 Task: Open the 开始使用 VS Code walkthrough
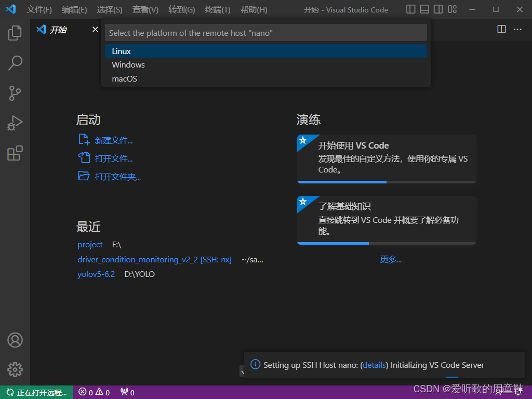[387, 158]
